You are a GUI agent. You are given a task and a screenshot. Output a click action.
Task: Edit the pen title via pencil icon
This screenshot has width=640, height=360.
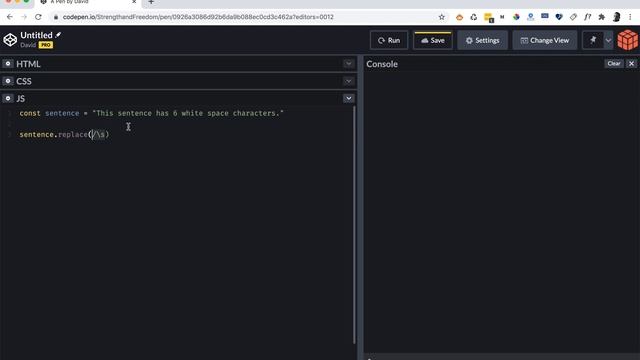(58, 35)
